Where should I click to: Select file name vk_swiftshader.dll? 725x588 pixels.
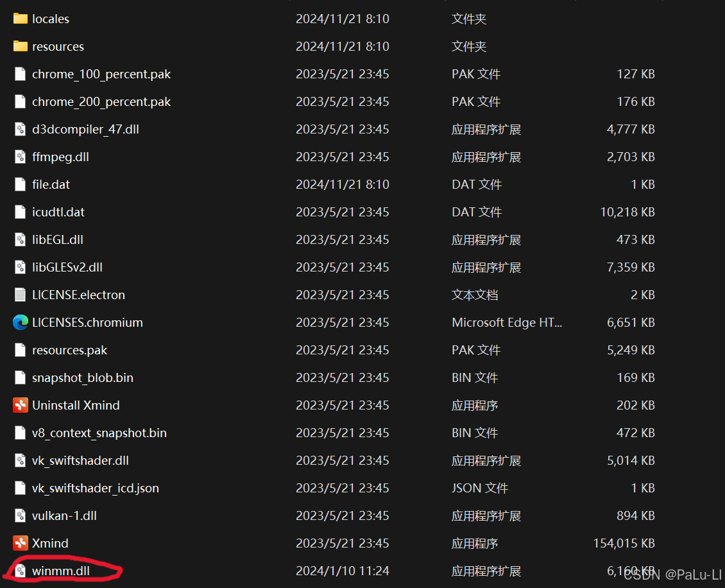80,461
